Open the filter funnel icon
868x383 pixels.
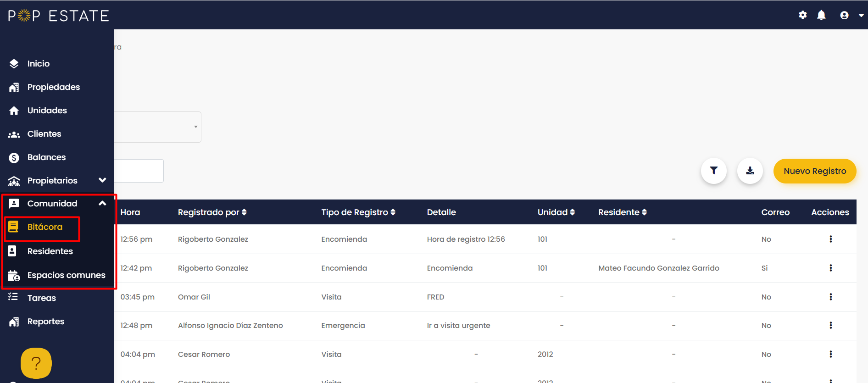713,171
